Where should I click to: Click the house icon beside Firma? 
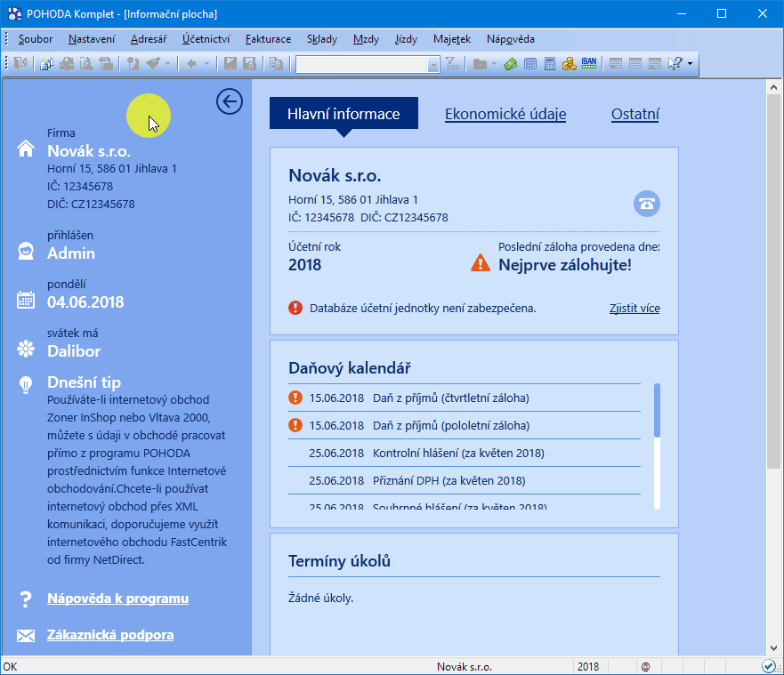26,149
